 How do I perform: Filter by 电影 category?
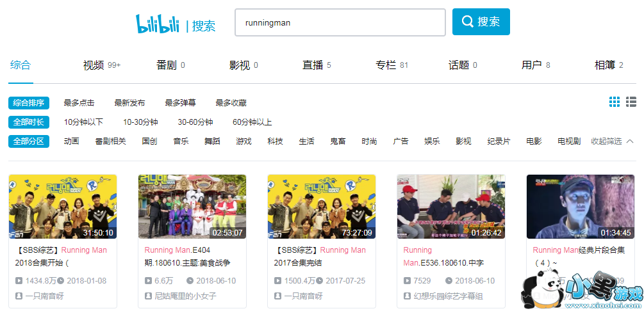coord(534,141)
